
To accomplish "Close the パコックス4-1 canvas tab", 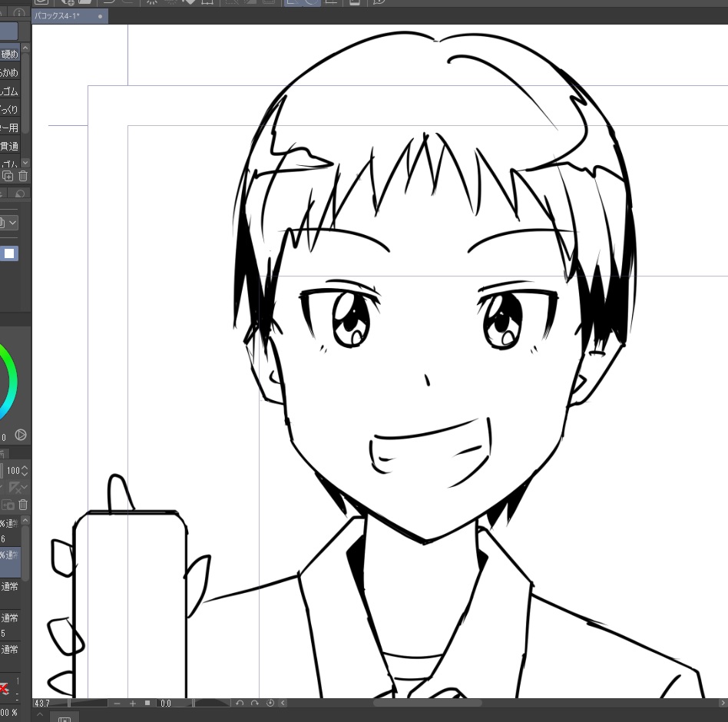I will (101, 16).
